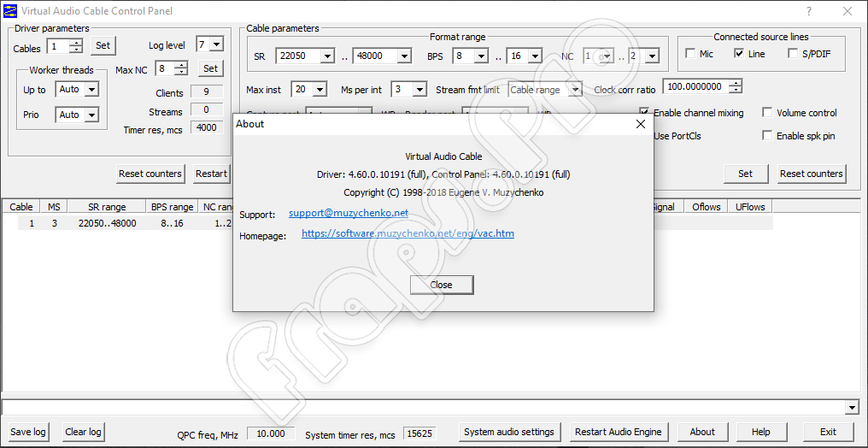Image resolution: width=868 pixels, height=448 pixels.
Task: Click the Restart Audio Engine button
Action: pos(618,432)
